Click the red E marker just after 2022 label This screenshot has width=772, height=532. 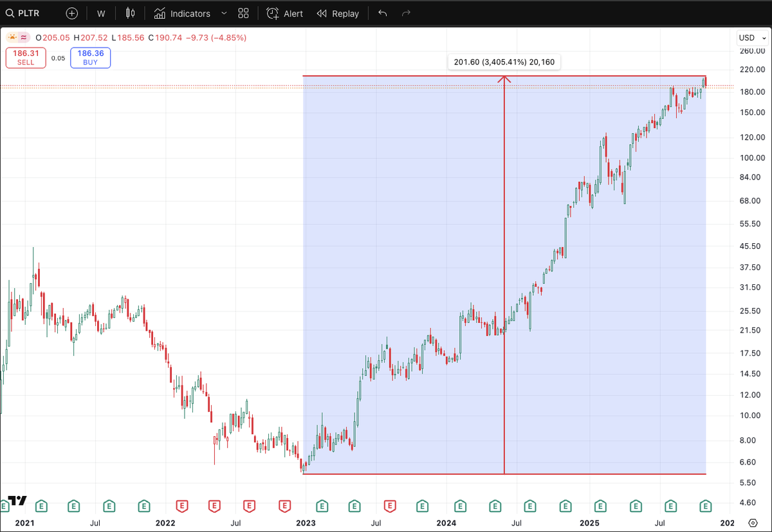tap(181, 506)
